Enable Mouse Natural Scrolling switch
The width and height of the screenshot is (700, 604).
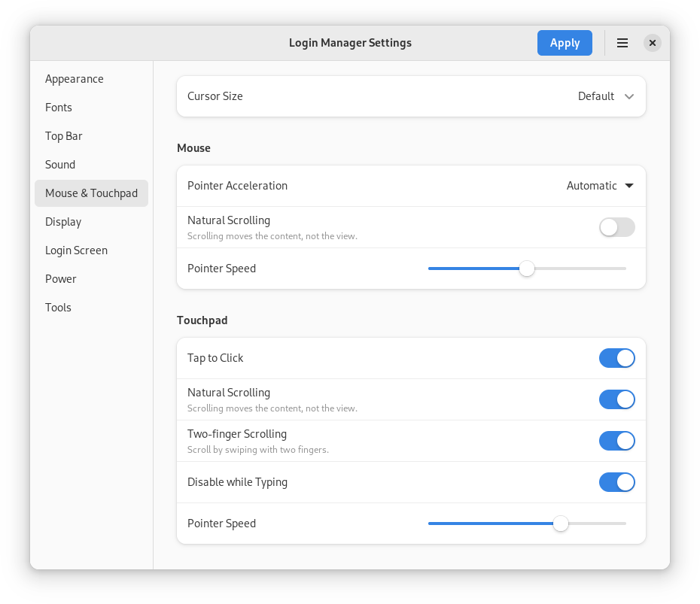[x=616, y=227]
